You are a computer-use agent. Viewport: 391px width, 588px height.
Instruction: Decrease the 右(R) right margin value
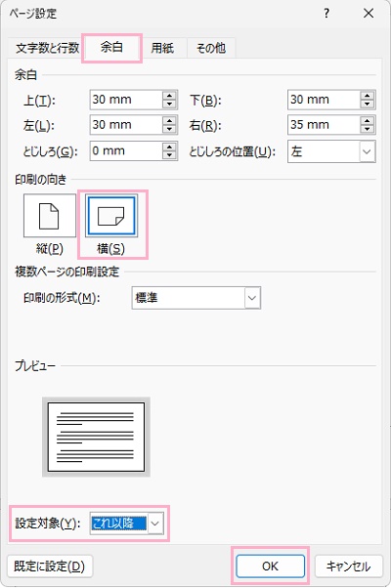point(368,129)
